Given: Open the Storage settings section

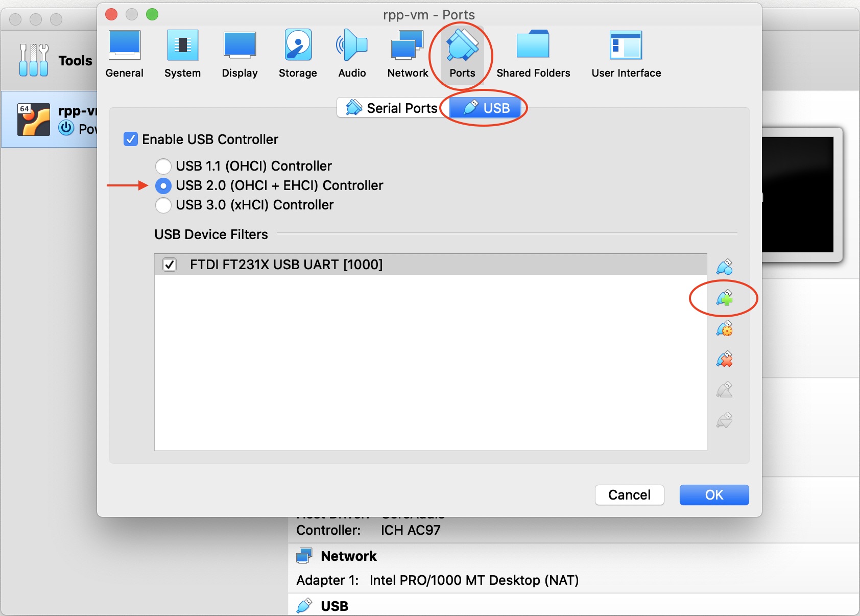Looking at the screenshot, I should (x=298, y=54).
